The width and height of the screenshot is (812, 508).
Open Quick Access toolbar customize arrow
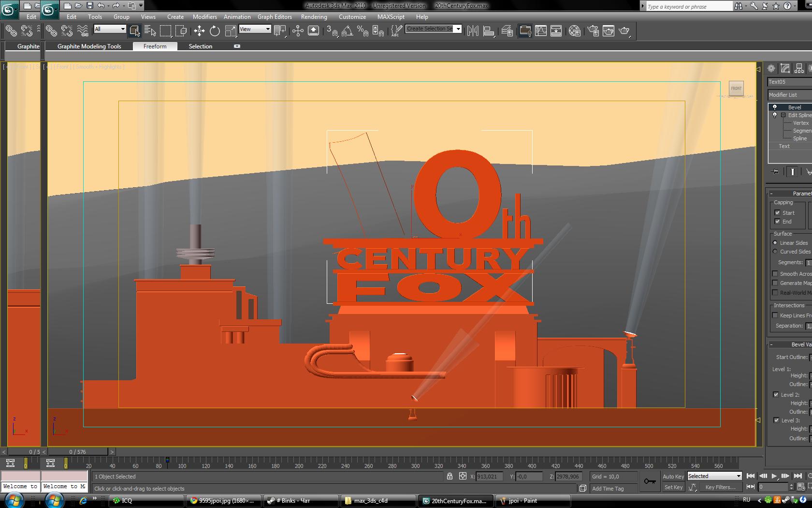(141, 6)
